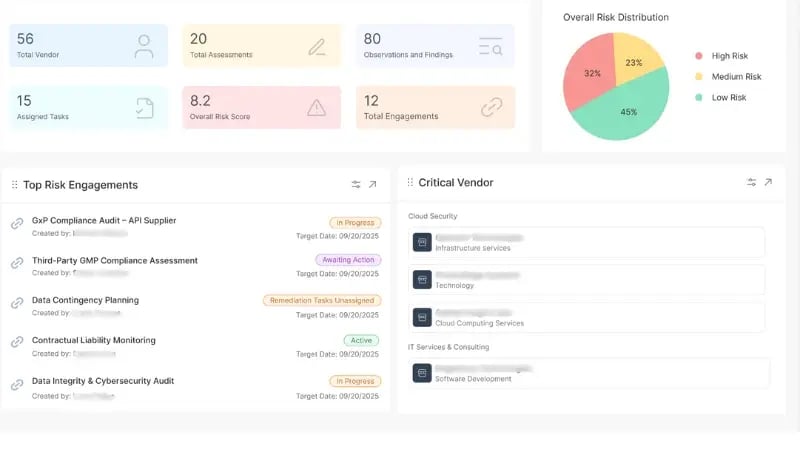Grab the Critical Vendor drag handle

[x=409, y=183]
